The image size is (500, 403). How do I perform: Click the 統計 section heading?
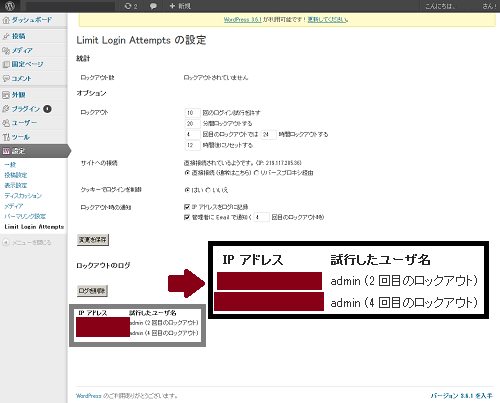pos(83,59)
